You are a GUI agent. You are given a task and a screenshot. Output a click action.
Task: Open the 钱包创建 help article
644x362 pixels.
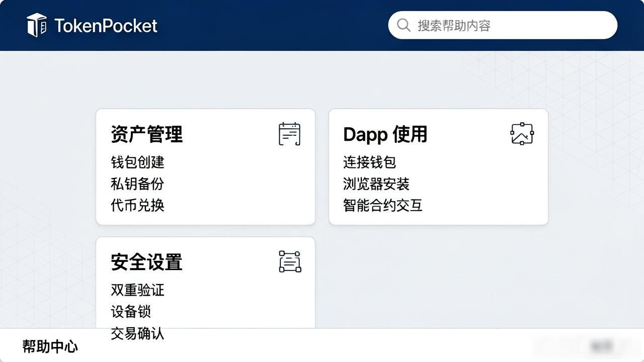point(137,162)
